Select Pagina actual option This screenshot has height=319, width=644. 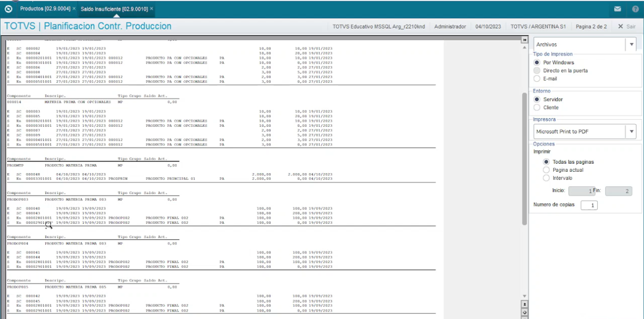[x=563, y=170]
